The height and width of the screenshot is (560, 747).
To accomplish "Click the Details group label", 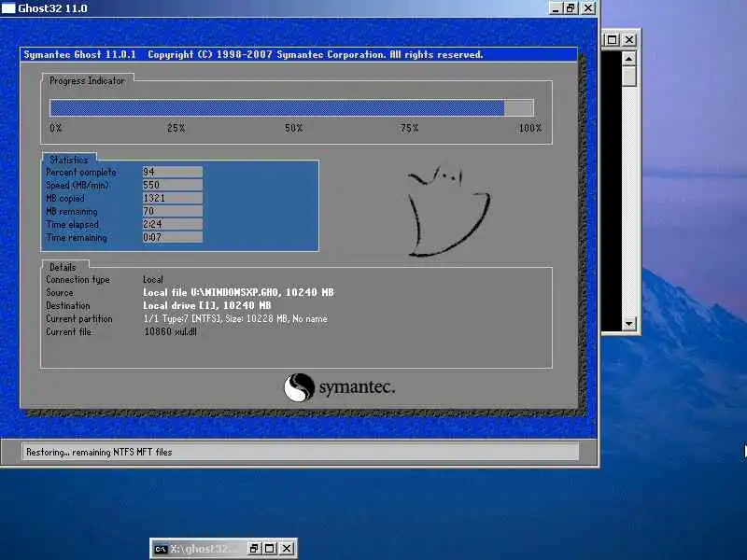I will click(x=63, y=267).
